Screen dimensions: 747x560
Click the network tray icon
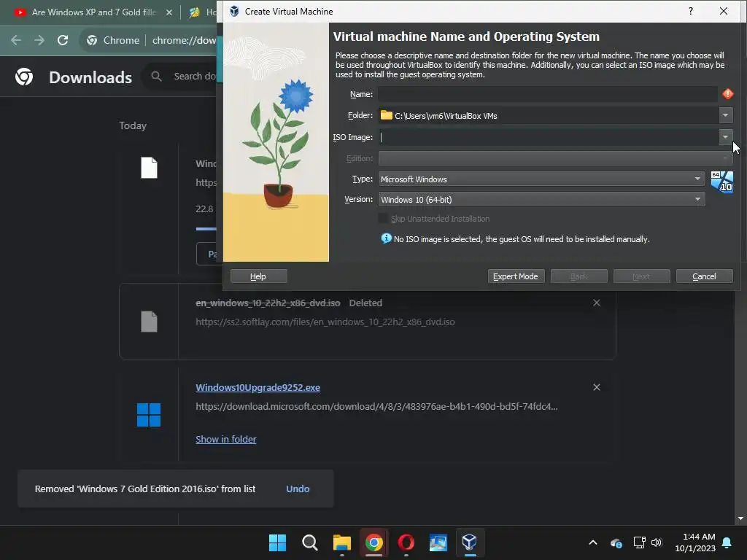639,542
